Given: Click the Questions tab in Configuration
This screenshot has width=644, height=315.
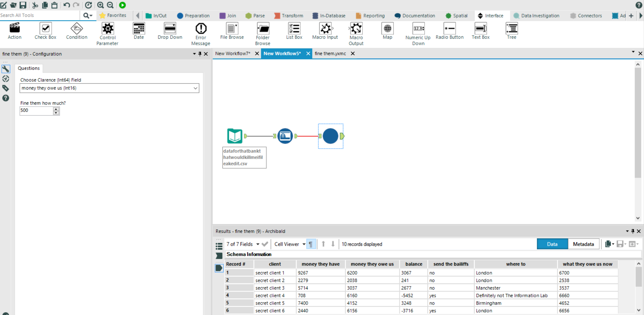Looking at the screenshot, I should 29,68.
